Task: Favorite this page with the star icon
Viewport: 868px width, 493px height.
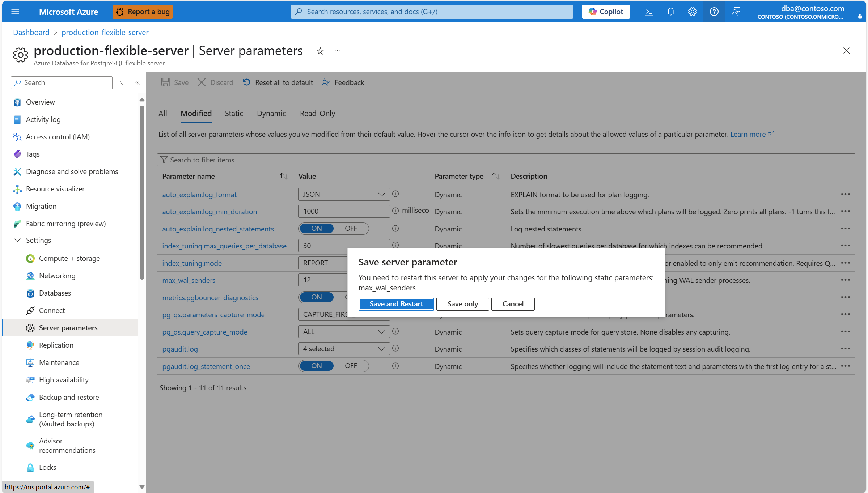Action: (x=320, y=51)
